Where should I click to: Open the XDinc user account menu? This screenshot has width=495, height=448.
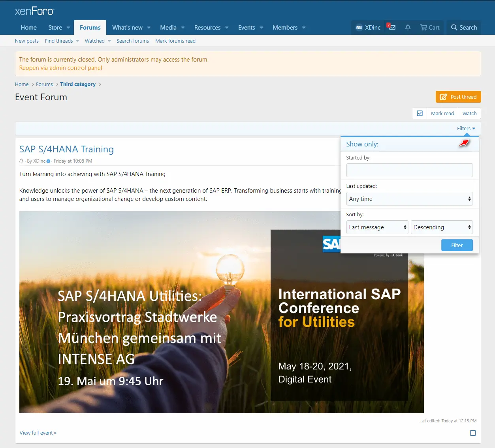pos(368,28)
